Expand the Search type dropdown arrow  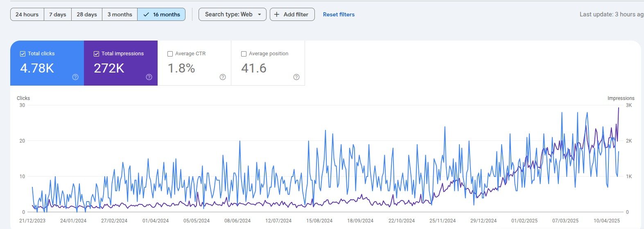(x=259, y=14)
